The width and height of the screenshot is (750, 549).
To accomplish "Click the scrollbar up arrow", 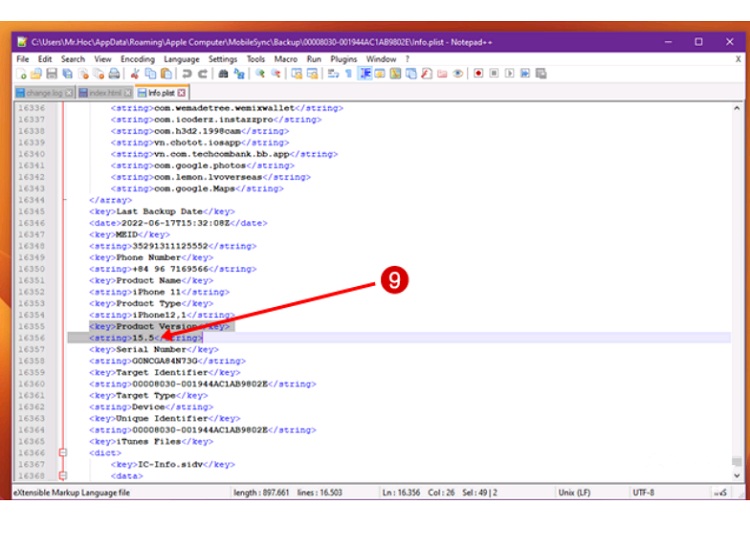I will tap(737, 108).
